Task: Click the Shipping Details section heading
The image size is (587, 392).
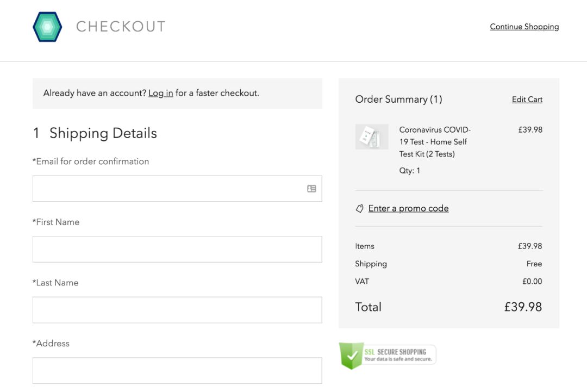Action: pos(103,133)
